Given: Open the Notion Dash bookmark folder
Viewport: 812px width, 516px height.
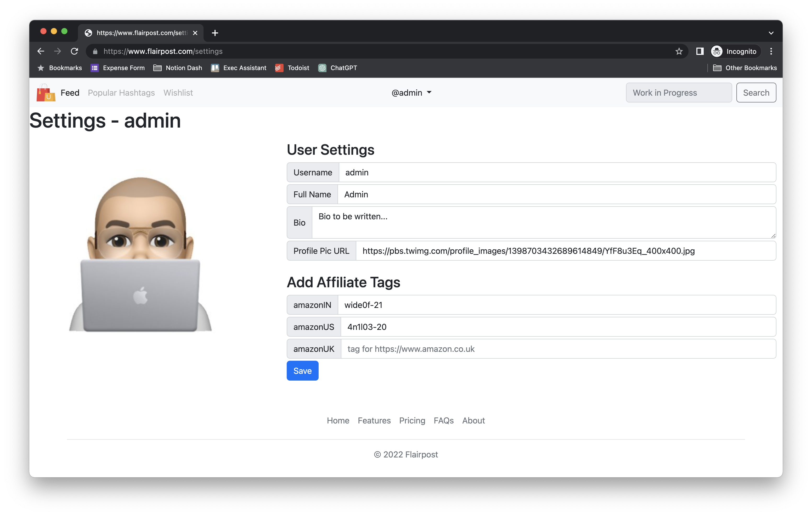Looking at the screenshot, I should coord(178,68).
